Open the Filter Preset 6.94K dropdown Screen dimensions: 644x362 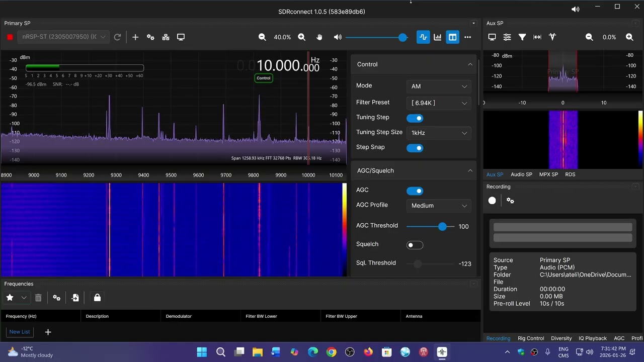[439, 103]
